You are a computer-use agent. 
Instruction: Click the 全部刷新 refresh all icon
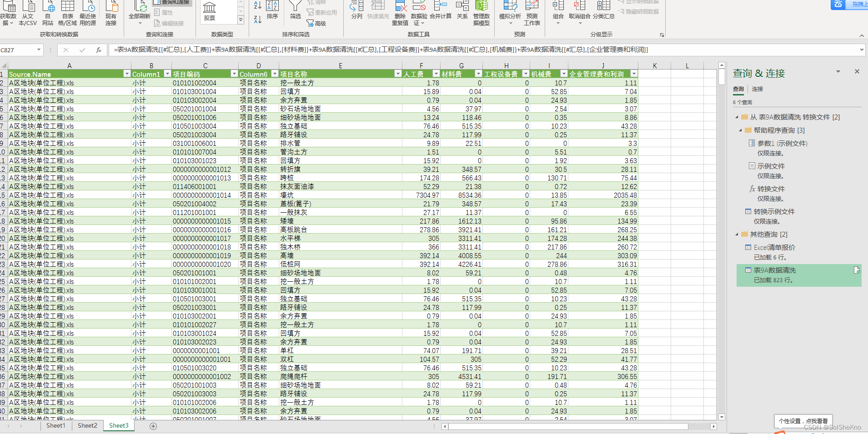pos(140,13)
